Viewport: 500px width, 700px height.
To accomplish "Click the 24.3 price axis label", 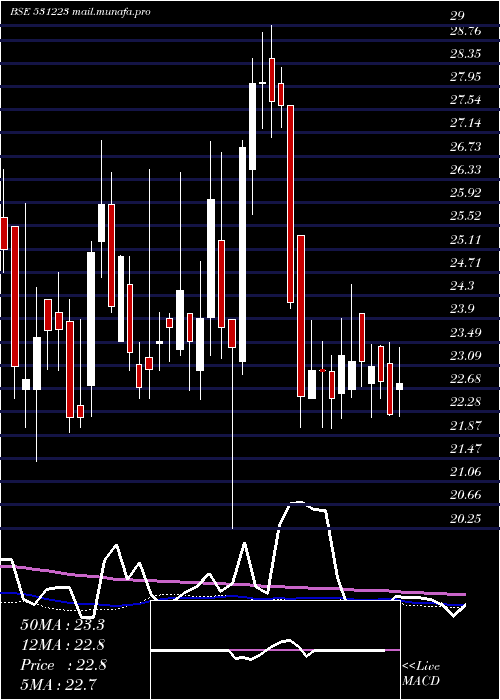I will point(462,286).
